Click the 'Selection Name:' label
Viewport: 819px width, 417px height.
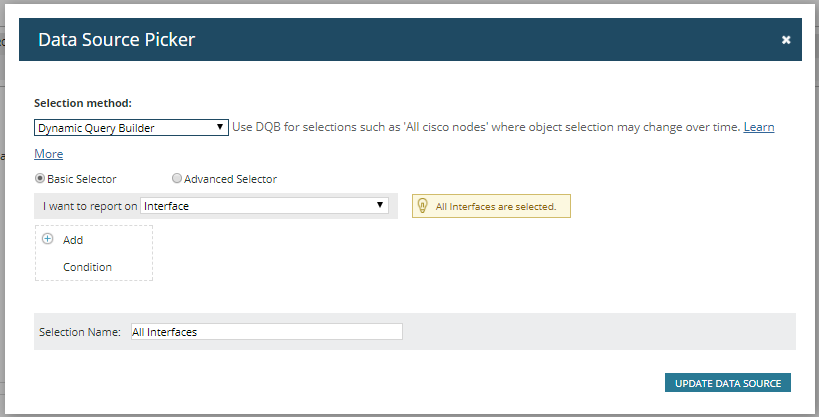[80, 332]
